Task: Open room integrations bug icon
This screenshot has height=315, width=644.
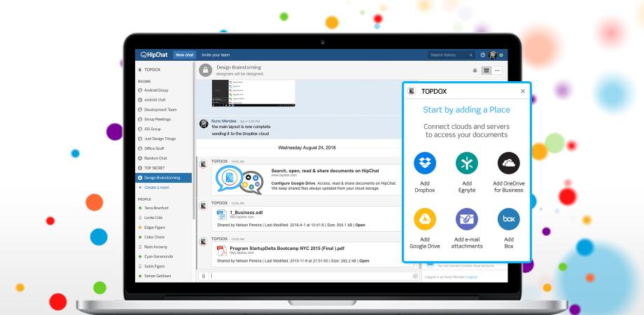Action: (475, 71)
